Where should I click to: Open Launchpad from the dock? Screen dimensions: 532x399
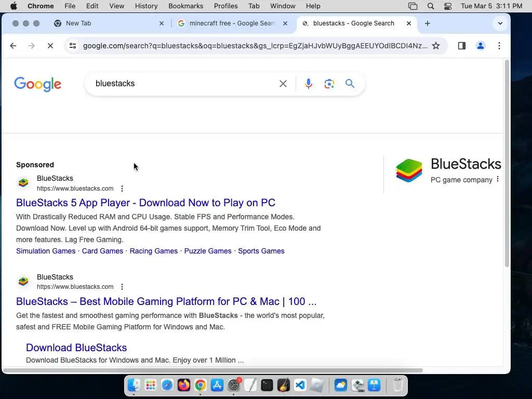150,385
